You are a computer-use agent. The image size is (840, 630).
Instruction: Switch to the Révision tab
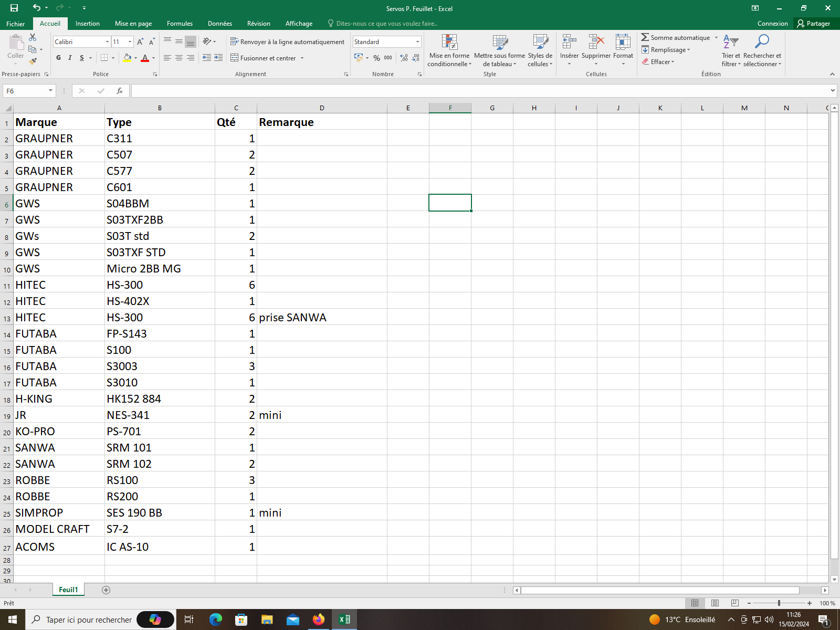point(259,24)
